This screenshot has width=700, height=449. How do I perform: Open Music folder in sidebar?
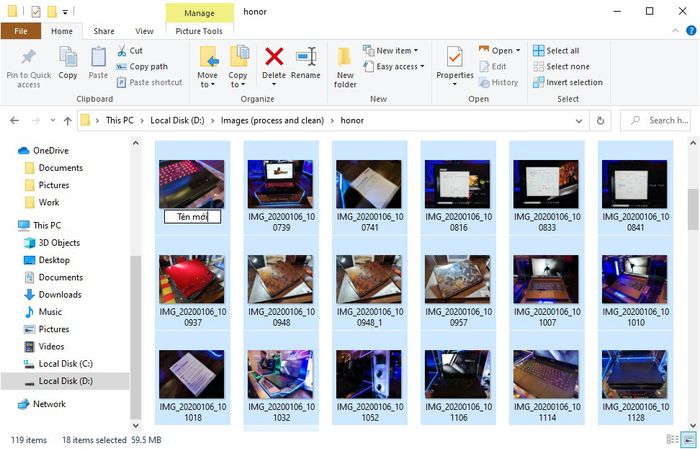pos(43,312)
